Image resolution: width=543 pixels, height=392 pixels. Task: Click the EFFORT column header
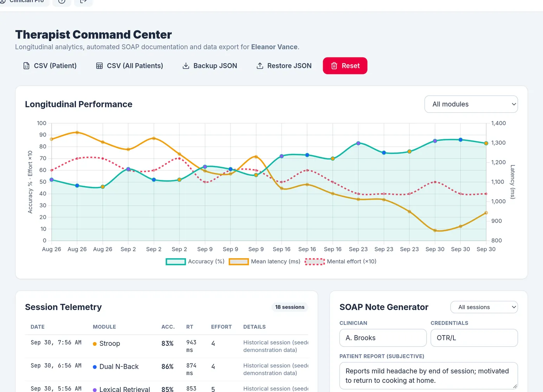tap(221, 327)
